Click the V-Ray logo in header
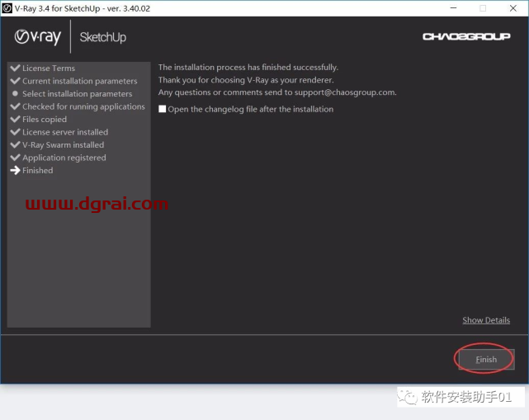Viewport: 529px width, 420px height. click(x=38, y=37)
